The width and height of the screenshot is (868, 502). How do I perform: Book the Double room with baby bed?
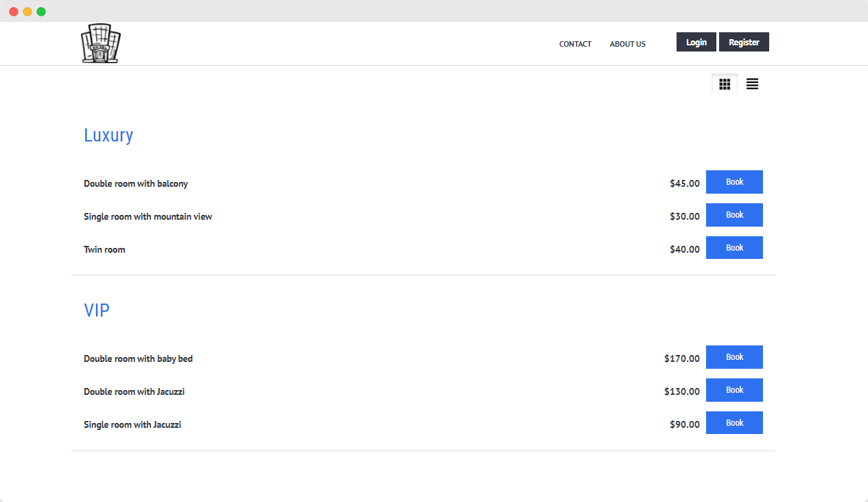(734, 357)
